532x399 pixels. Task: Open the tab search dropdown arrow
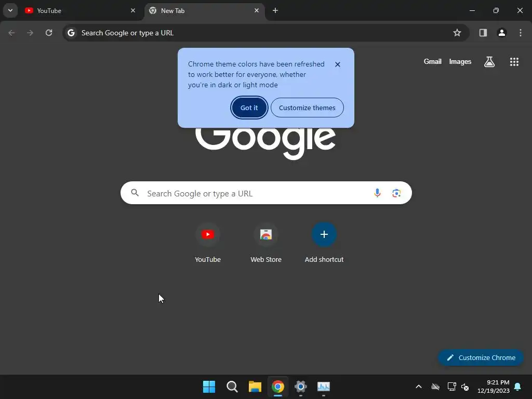(10, 10)
